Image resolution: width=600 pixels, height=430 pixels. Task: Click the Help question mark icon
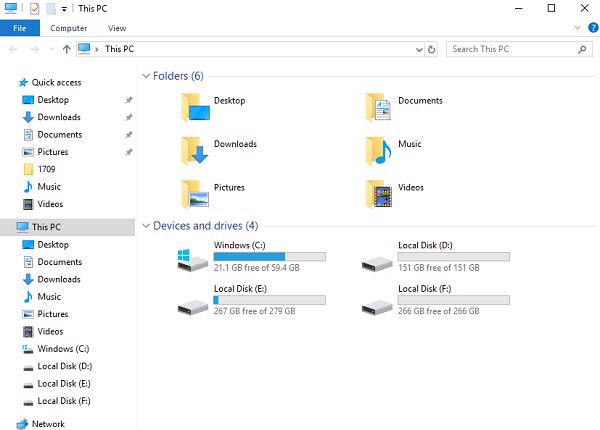tap(592, 28)
